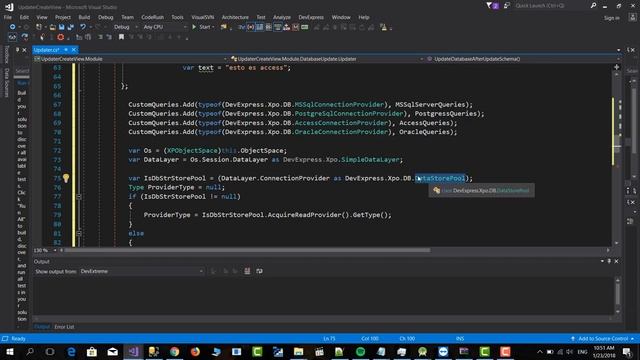Viewport: 640px width, 360px height.
Task: Close the Output panel
Action: tap(616, 261)
